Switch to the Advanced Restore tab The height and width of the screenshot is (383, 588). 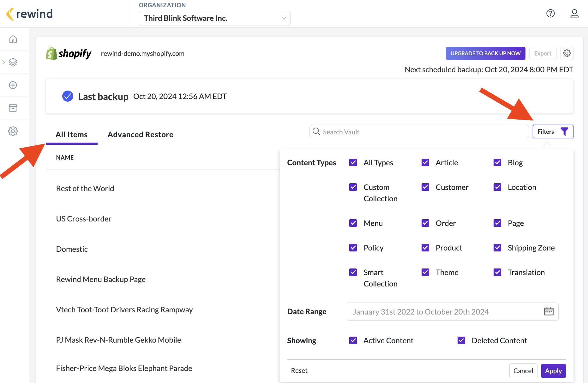point(141,135)
